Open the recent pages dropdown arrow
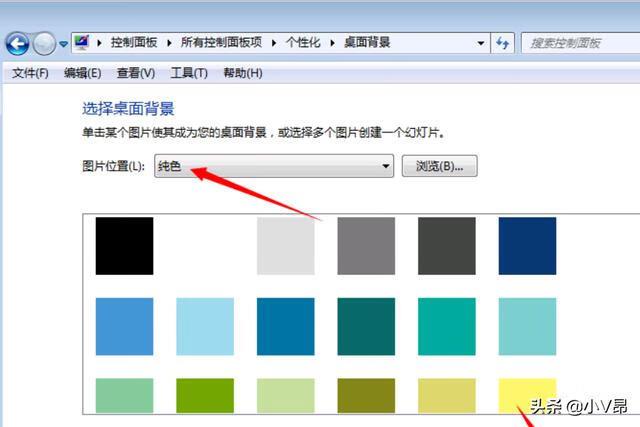Screen dimensions: 640x427 pyautogui.click(x=63, y=44)
